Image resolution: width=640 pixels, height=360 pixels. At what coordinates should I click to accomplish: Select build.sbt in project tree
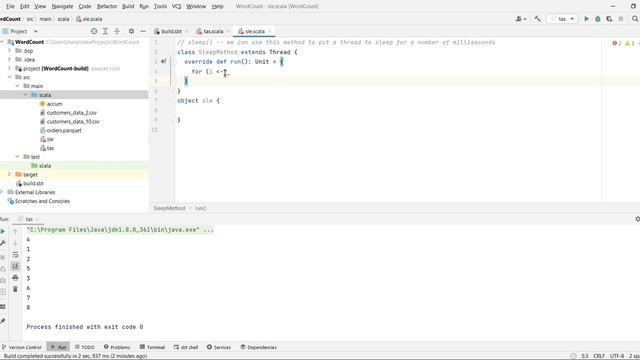33,183
